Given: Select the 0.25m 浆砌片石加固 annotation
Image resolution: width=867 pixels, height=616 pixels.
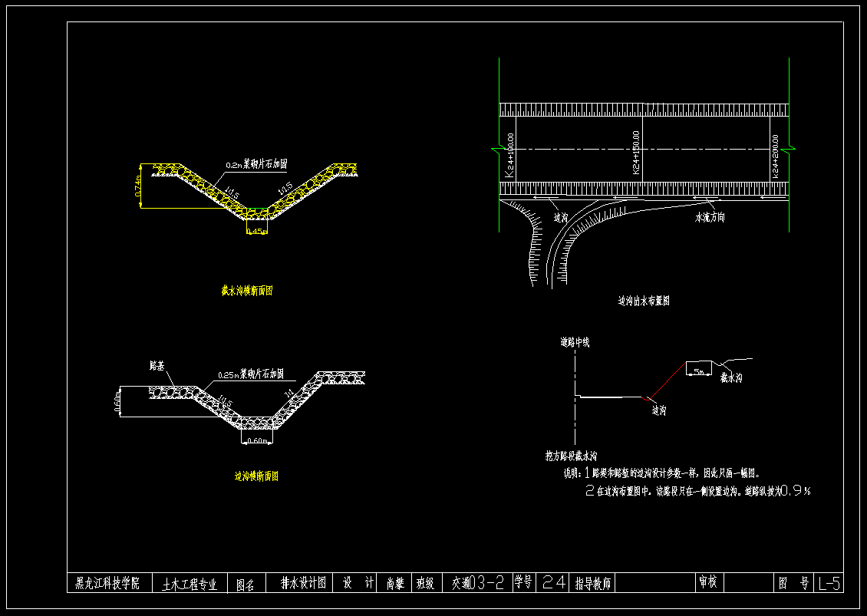Looking at the screenshot, I should point(251,374).
